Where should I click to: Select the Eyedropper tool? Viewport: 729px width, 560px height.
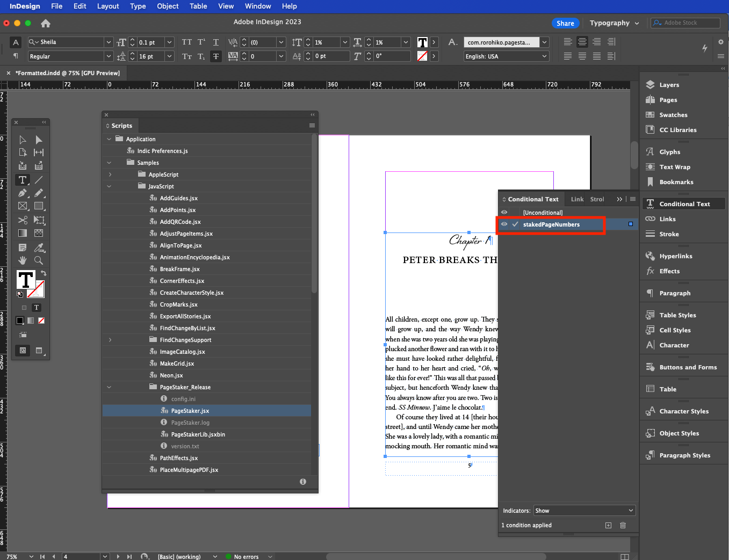coord(39,248)
